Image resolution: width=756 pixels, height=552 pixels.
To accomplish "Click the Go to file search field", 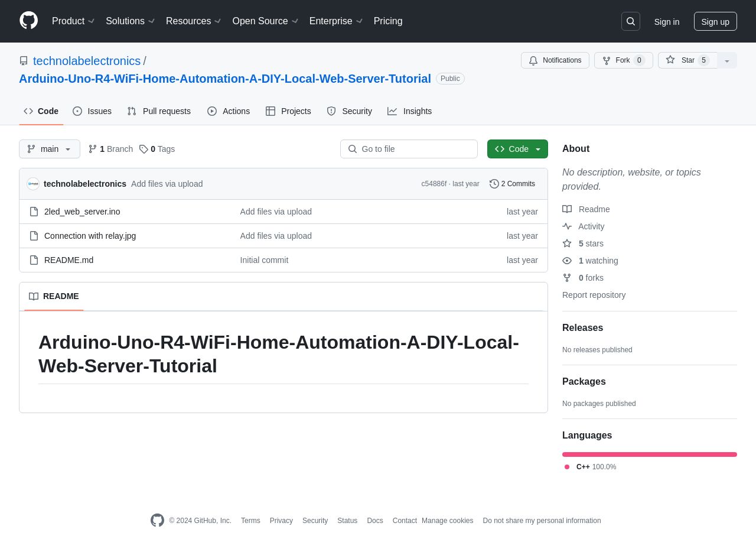I will point(409,149).
